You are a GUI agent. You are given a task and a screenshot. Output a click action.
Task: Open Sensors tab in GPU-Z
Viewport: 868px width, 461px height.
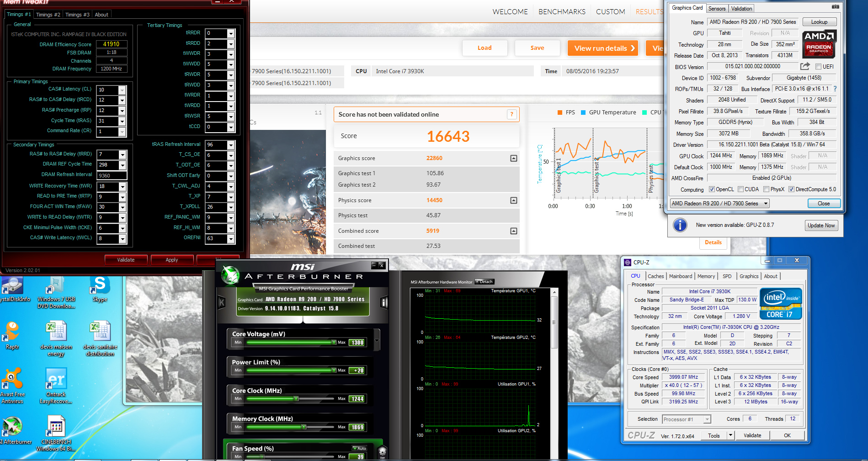[x=717, y=9]
